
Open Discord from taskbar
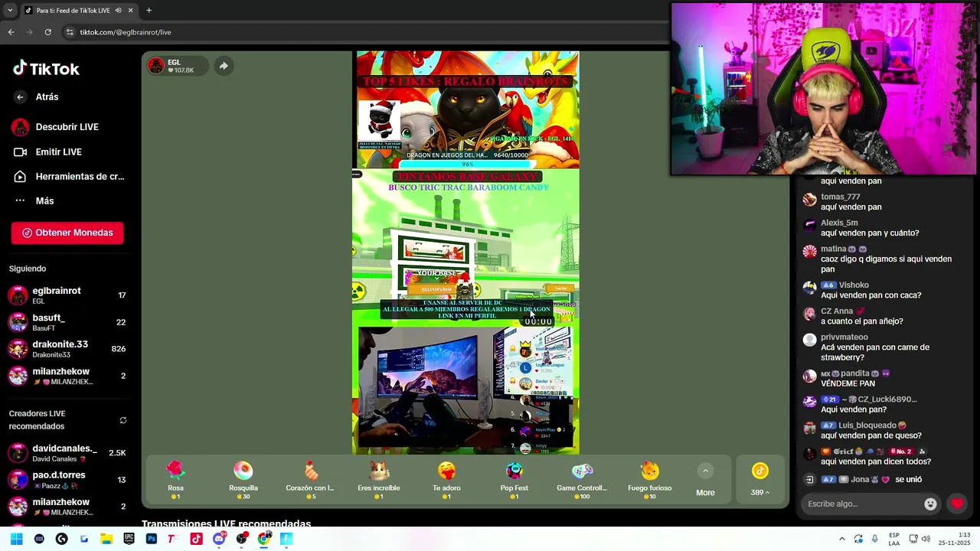pos(219,539)
